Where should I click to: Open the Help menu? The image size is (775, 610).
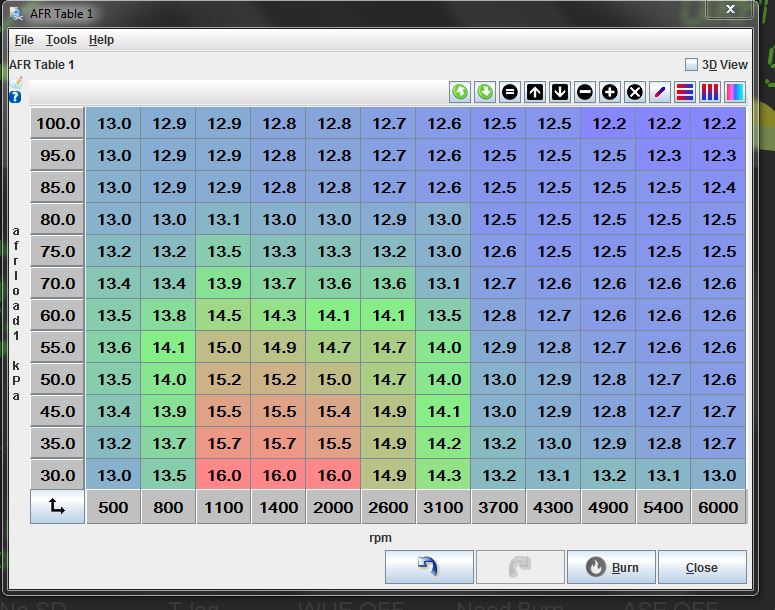[x=101, y=40]
